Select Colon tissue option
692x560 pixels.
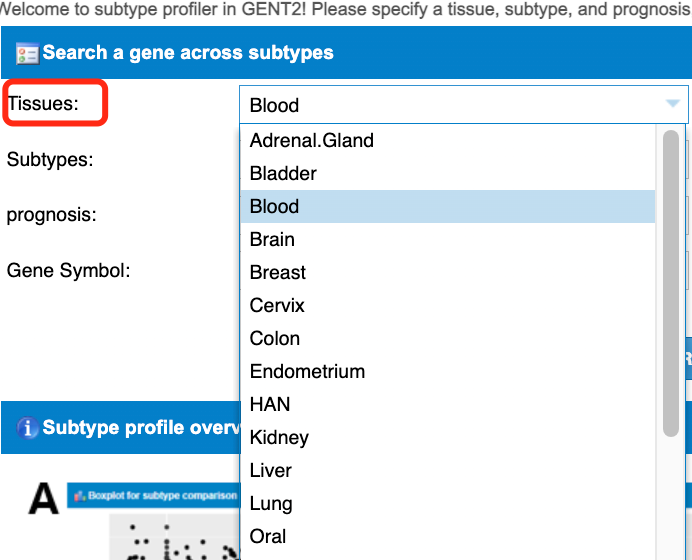point(275,338)
